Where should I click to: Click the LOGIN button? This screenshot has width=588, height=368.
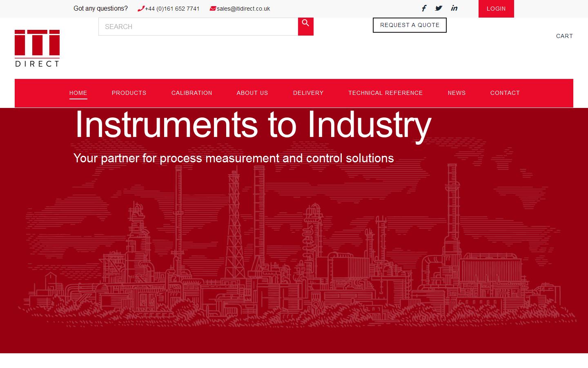tap(496, 9)
